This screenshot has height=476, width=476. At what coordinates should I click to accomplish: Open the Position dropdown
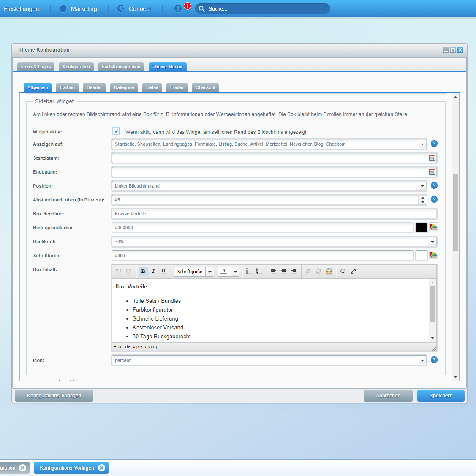pyautogui.click(x=422, y=186)
